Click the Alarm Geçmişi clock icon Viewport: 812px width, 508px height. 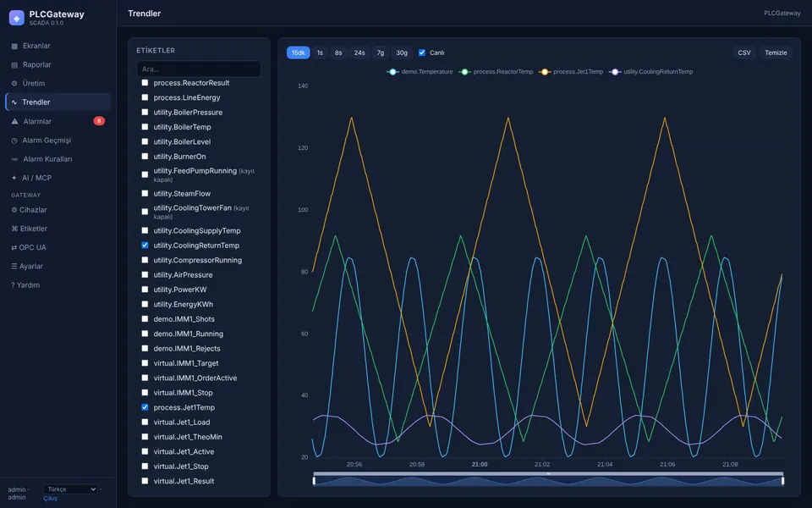tap(14, 141)
